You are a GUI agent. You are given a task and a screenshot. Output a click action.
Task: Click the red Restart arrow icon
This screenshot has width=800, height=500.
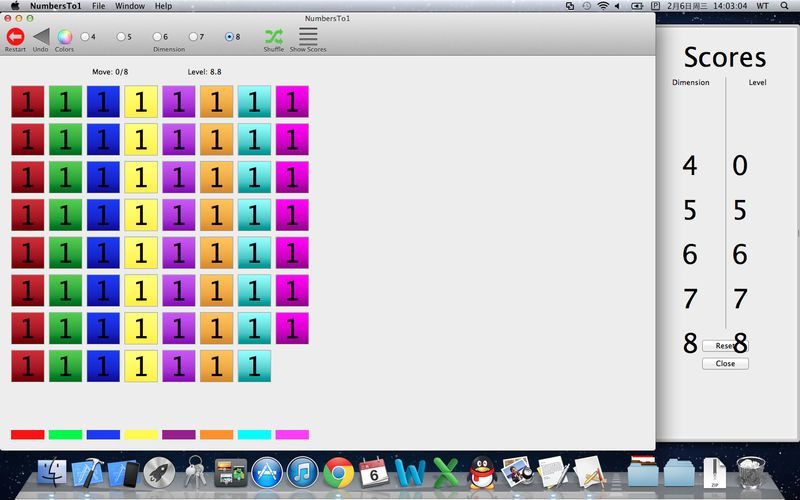(x=15, y=37)
